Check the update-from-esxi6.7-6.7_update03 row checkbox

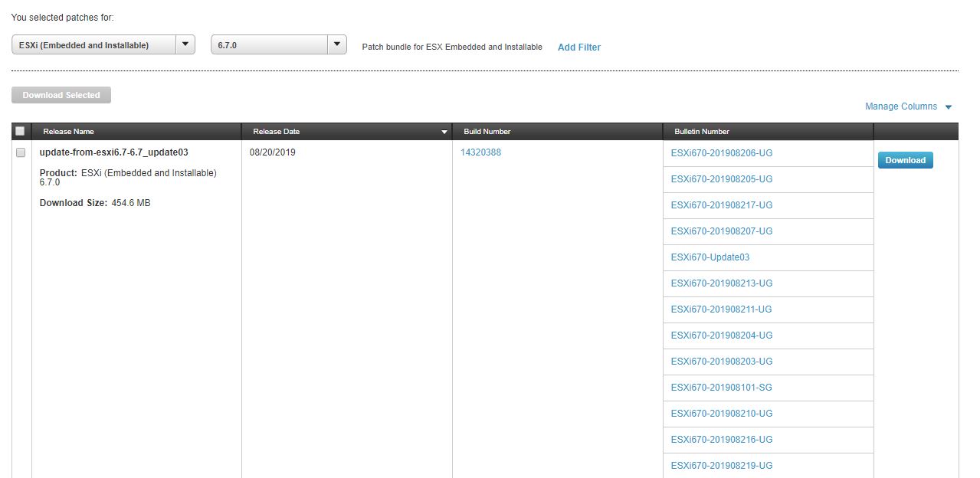(21, 152)
